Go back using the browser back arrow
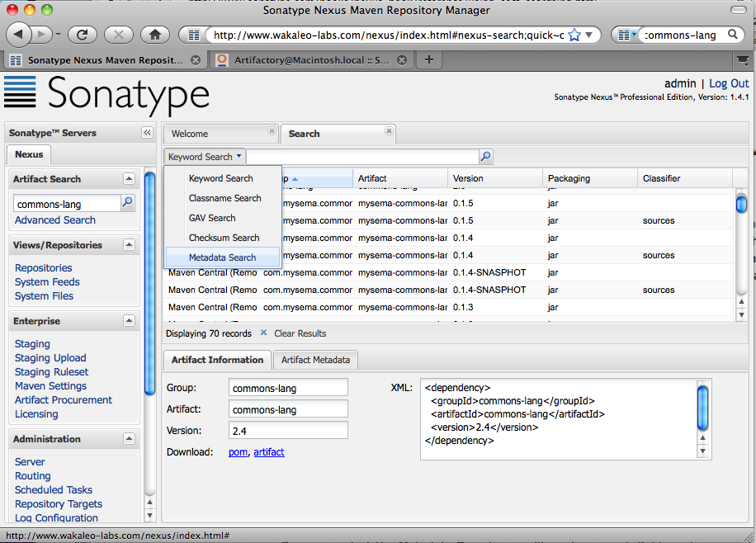This screenshot has height=543, width=756. point(18,34)
